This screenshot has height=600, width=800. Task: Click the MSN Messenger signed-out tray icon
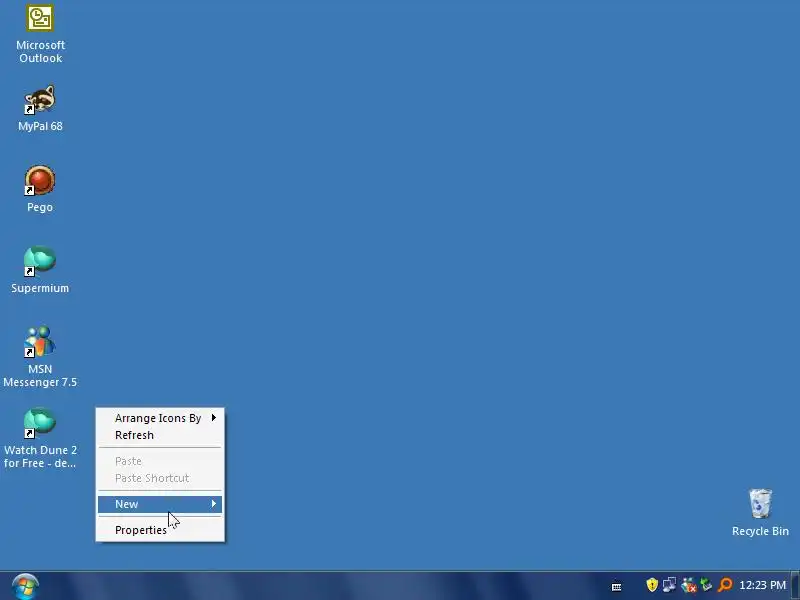tap(688, 585)
